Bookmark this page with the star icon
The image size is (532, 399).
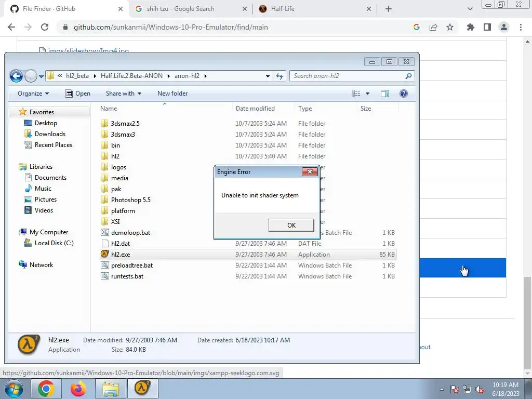tap(450, 27)
